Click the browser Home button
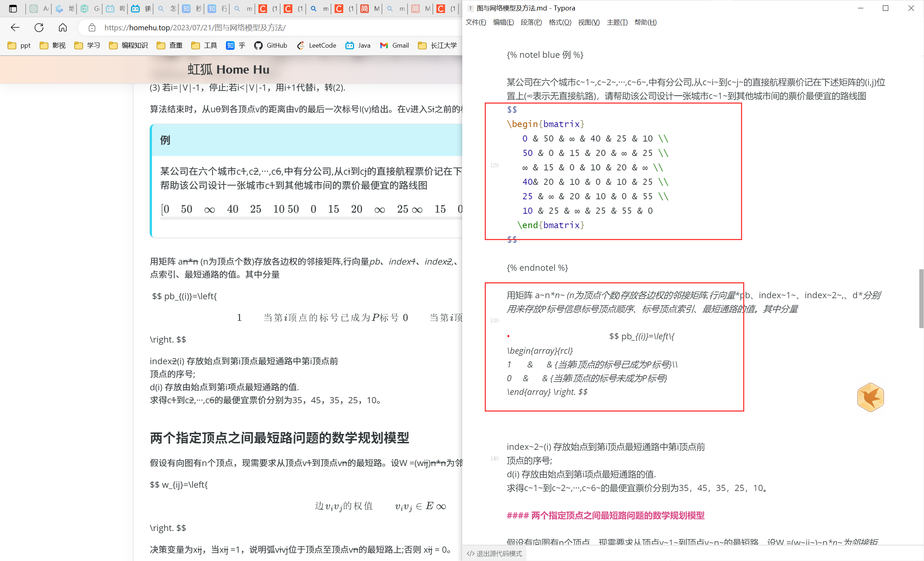 tap(63, 27)
